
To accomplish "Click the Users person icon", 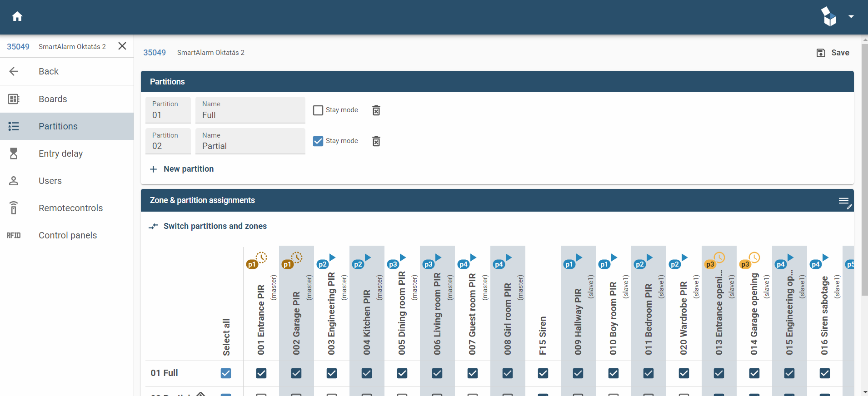I will 14,181.
